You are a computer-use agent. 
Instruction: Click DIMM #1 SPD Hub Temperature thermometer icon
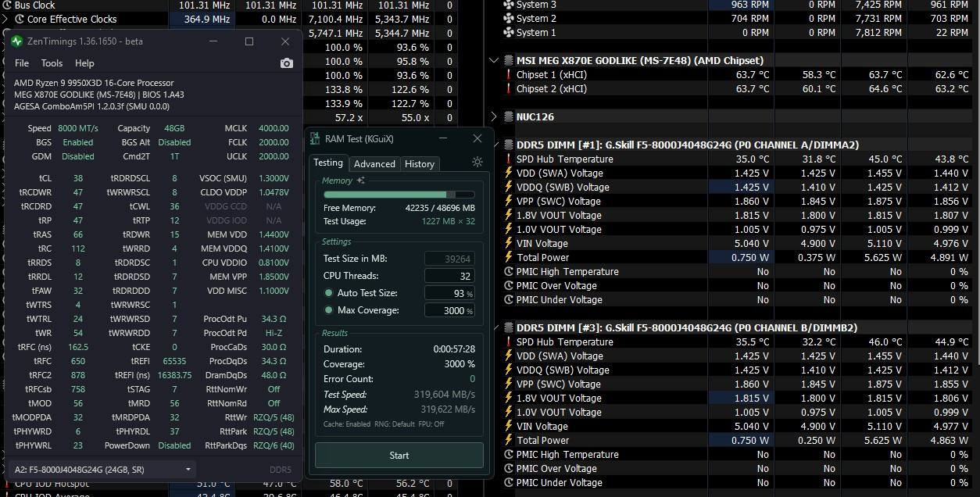coord(509,159)
